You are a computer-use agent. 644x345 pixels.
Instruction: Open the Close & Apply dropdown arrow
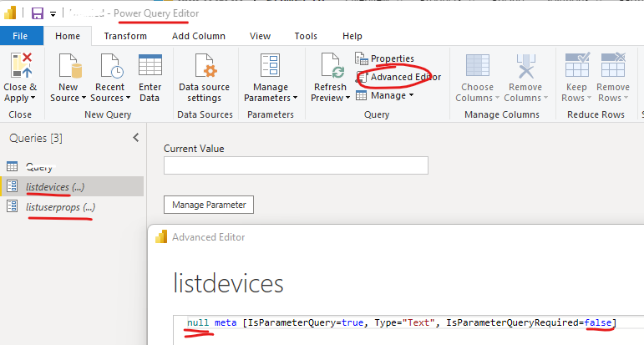[33, 98]
